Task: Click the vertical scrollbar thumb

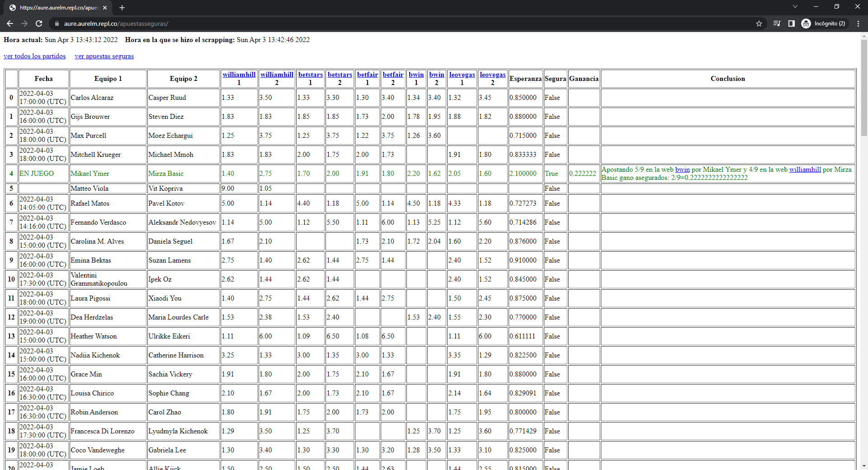Action: [x=864, y=88]
